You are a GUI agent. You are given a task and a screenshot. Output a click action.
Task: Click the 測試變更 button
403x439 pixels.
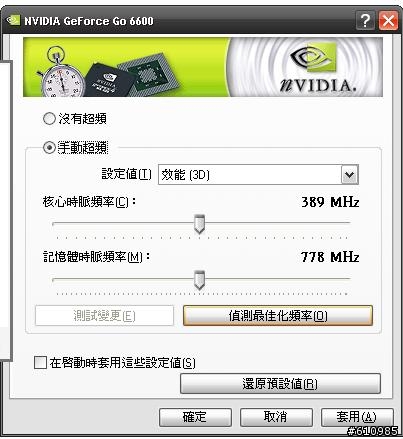pos(104,315)
